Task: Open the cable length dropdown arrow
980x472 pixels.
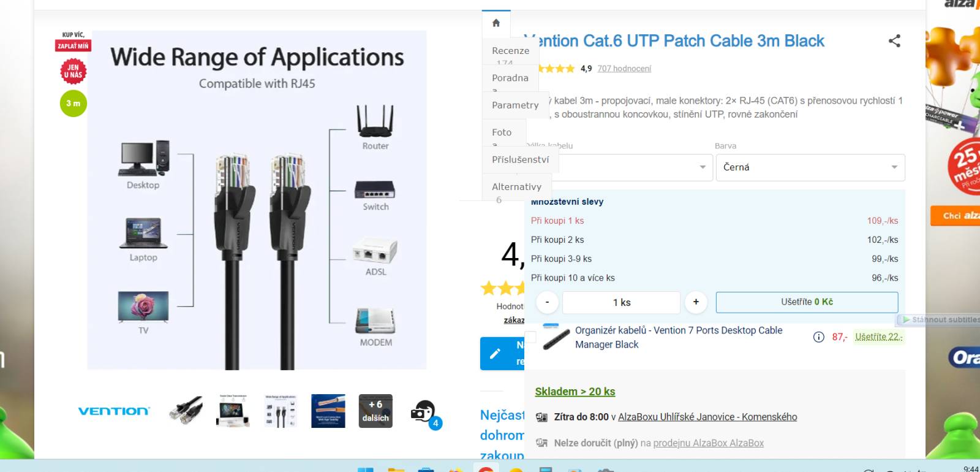Action: [x=703, y=167]
